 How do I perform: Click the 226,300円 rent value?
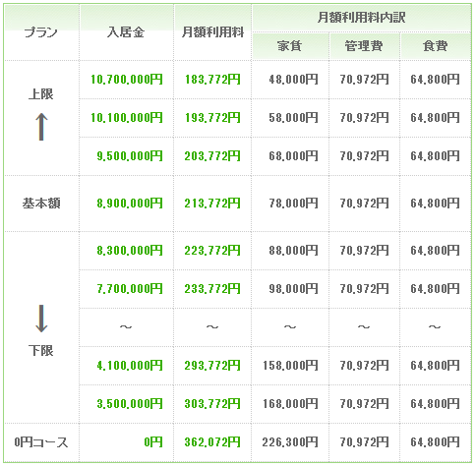tap(290, 442)
